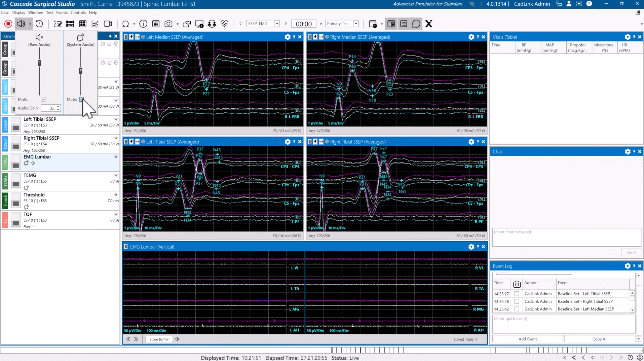The height and width of the screenshot is (361, 644).
Task: Expand the audio button dropdown arrow
Action: pyautogui.click(x=30, y=24)
